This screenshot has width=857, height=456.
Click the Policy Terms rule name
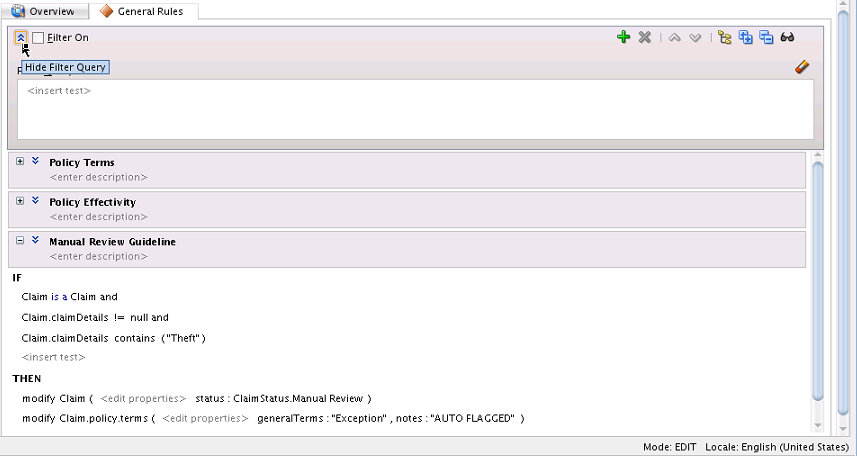pos(82,162)
